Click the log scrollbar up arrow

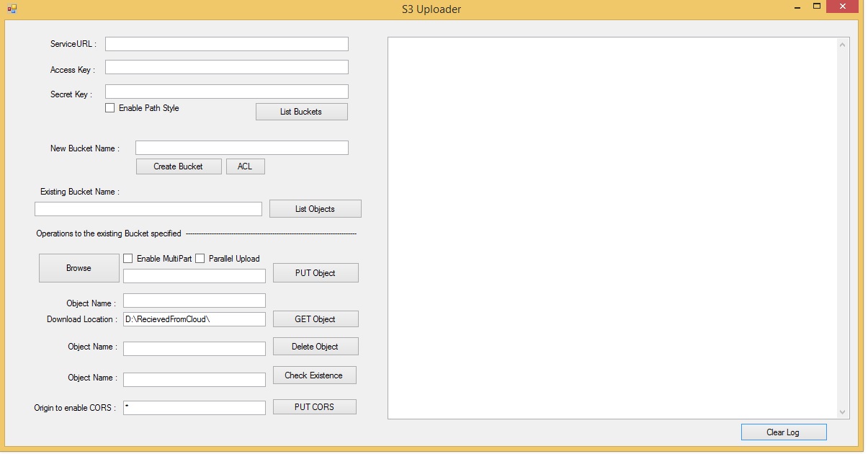[x=843, y=45]
